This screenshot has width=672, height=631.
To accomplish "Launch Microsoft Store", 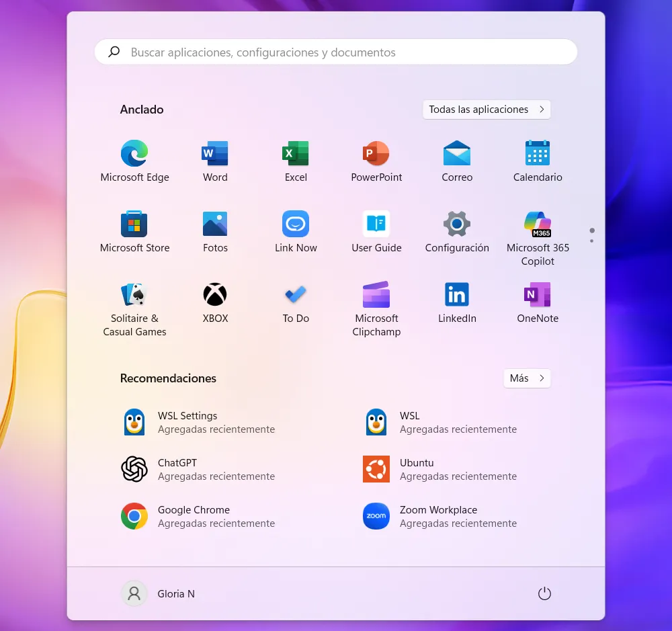I will tap(134, 232).
